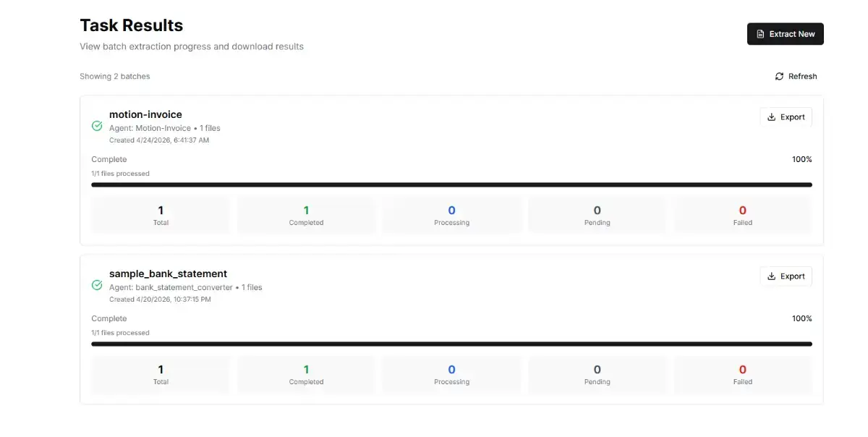Screen dimensions: 868x437
Task: Open the sample_bank_statement batch title
Action: coord(168,273)
